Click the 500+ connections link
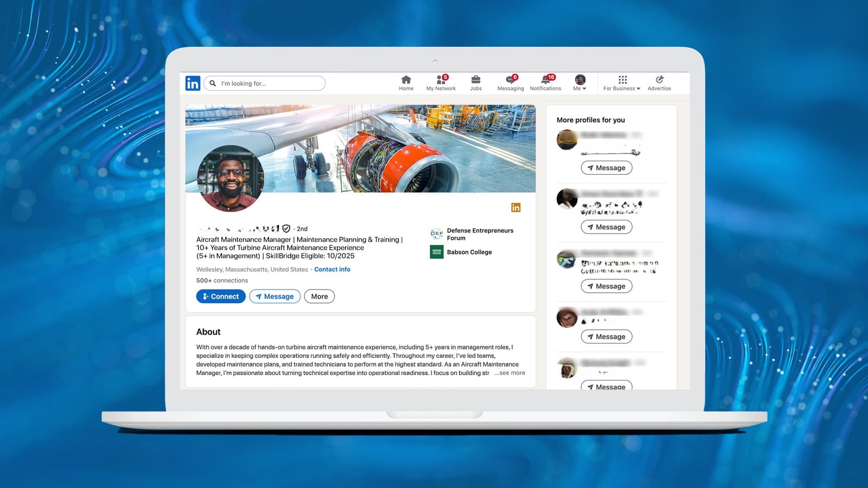This screenshot has height=488, width=868. pos(222,280)
